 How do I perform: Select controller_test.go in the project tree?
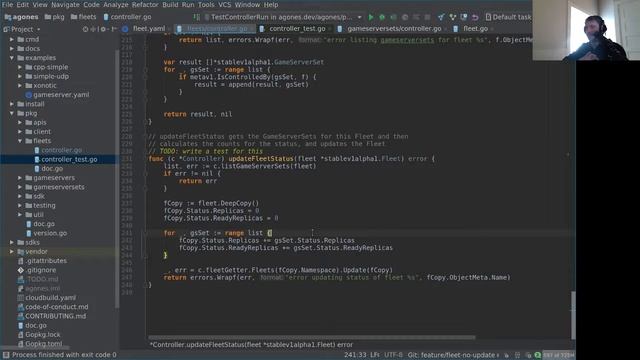point(69,160)
